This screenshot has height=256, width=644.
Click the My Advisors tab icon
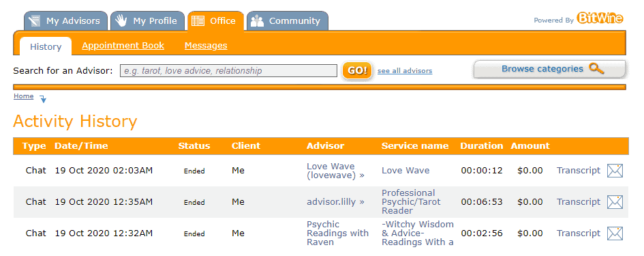point(35,21)
